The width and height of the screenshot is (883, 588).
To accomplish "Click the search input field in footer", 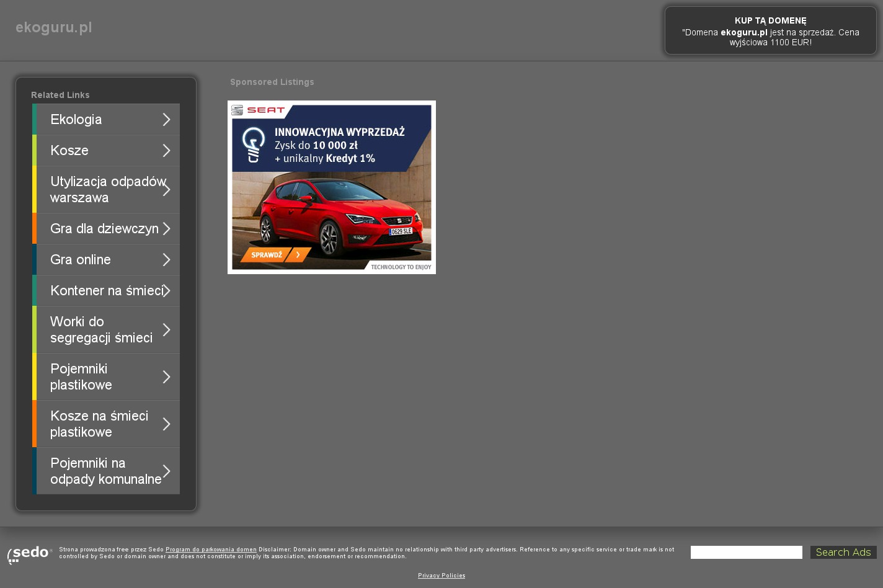I will point(746,553).
